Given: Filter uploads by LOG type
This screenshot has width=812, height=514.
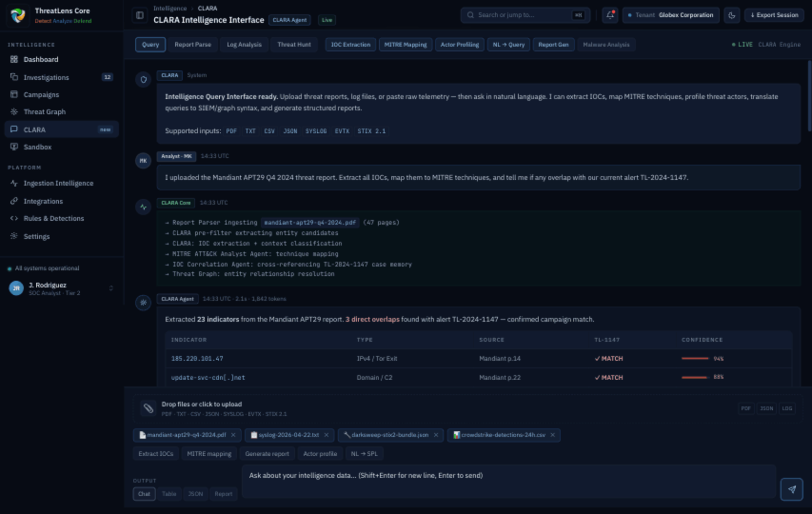Looking at the screenshot, I should tap(787, 408).
